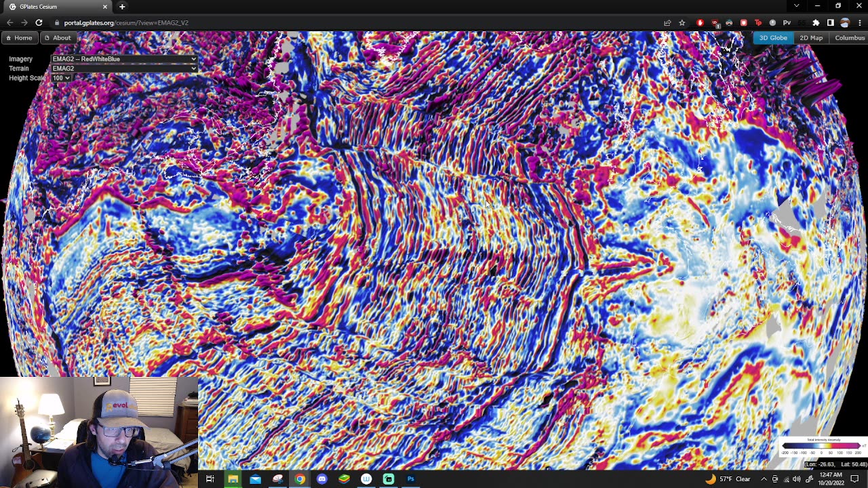Click the Total Intensity Anomaly color legend

823,447
